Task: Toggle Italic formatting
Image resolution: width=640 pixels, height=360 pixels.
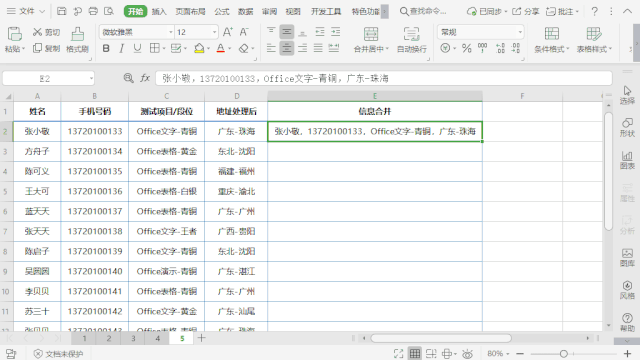Action: coord(122,48)
